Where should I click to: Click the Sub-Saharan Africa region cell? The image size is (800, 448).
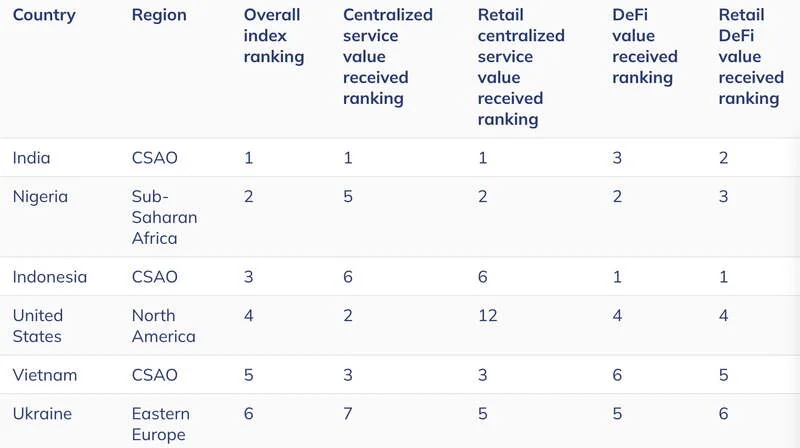(x=164, y=217)
